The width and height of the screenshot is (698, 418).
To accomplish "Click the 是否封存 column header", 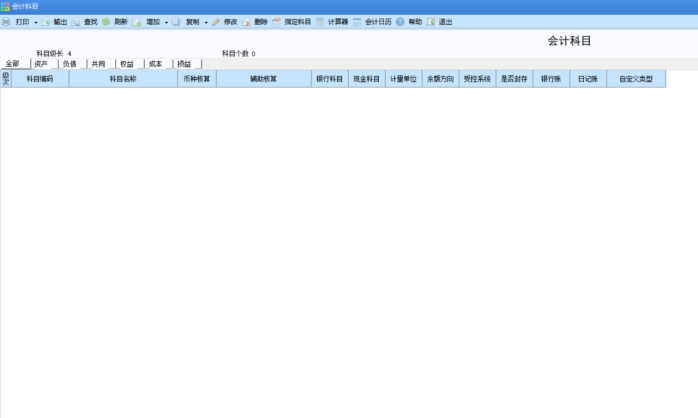I will point(515,79).
